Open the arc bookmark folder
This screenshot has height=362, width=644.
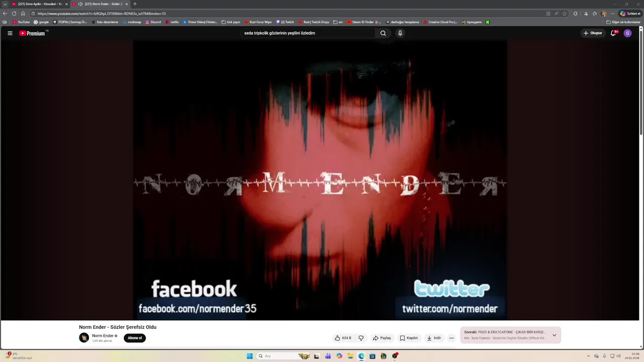tap(338, 22)
